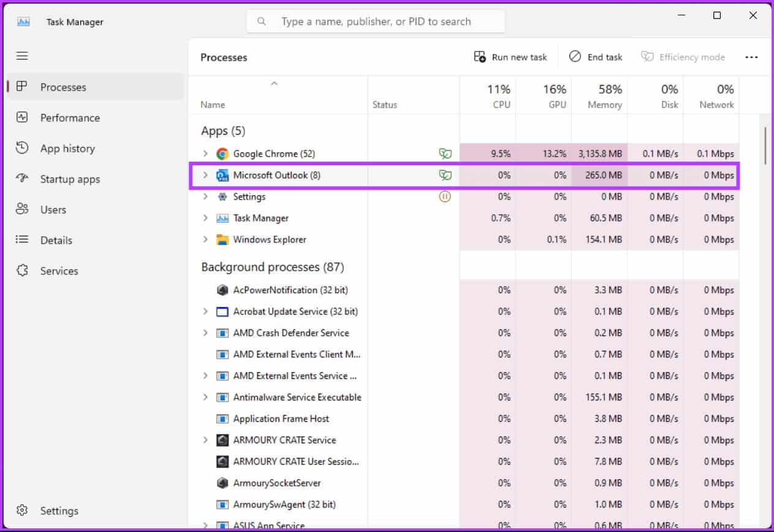
Task: Switch to the Performance page
Action: click(x=94, y=118)
